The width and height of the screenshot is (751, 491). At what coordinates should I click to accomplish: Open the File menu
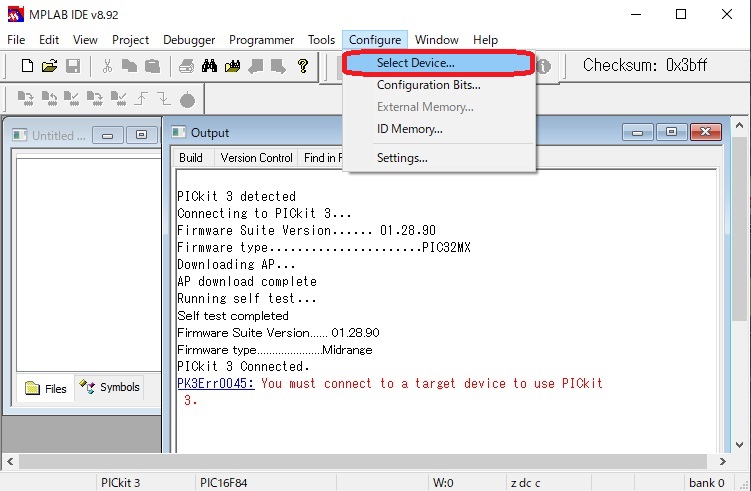pyautogui.click(x=16, y=40)
